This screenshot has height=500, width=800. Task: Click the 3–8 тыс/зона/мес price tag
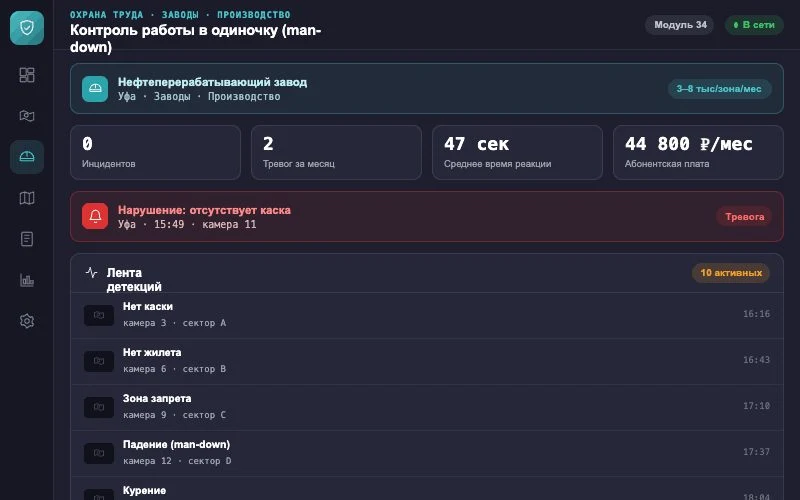719,89
